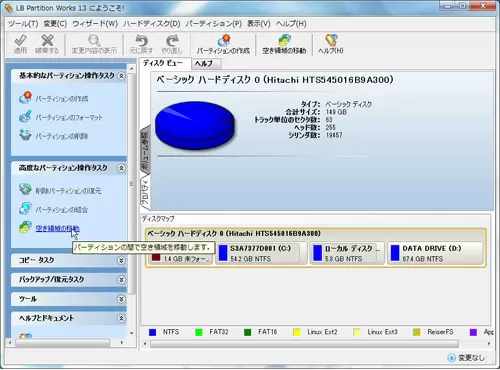Expand the バックアップ/復元タスク section

(121, 280)
